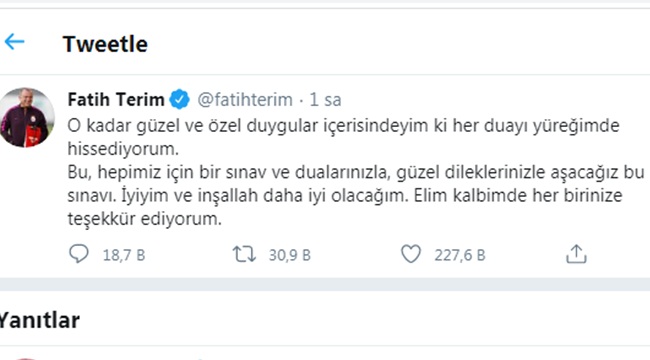This screenshot has height=360, width=650.
Task: Visit the @fatihterim handle
Action: [x=245, y=100]
